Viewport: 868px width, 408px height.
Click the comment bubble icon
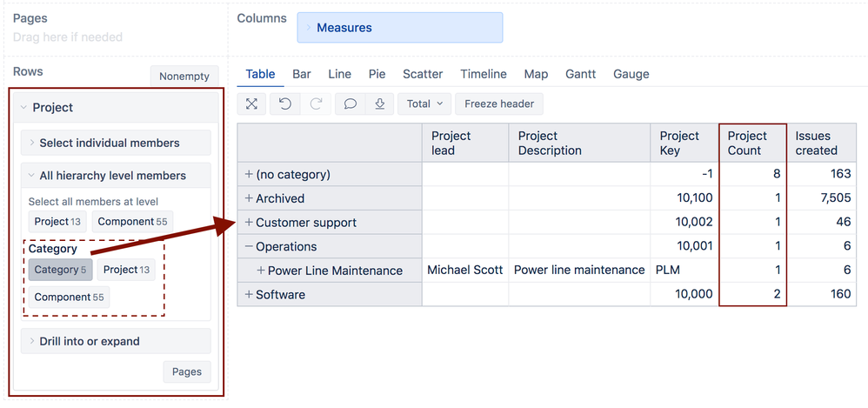pyautogui.click(x=350, y=104)
